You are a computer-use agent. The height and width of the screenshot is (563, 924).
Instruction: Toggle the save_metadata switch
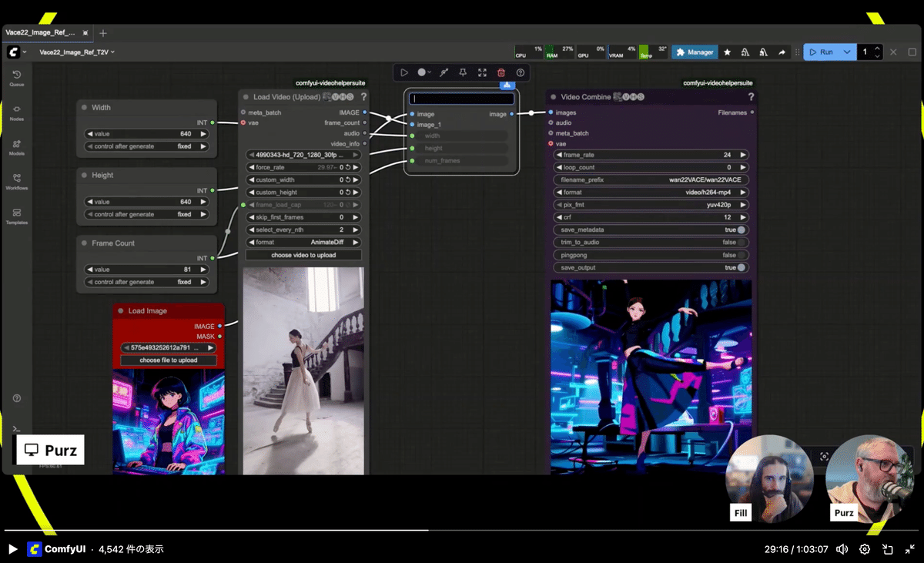click(741, 230)
